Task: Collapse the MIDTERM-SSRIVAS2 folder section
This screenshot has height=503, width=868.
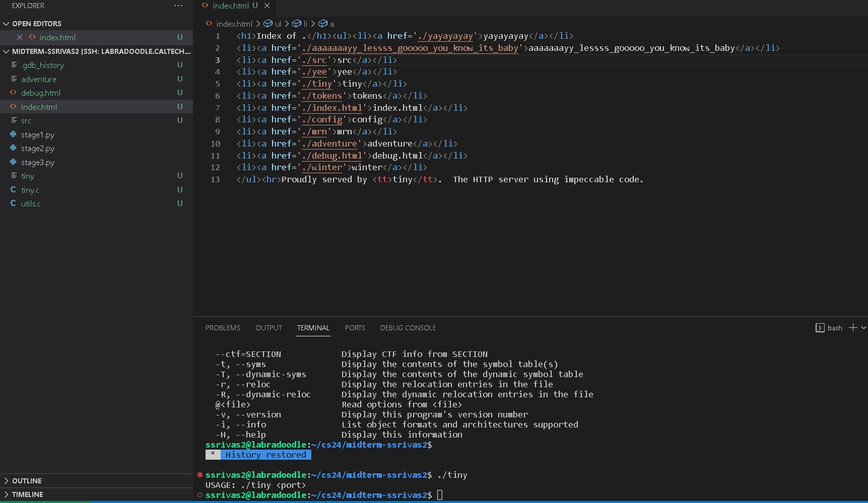Action: click(7, 51)
